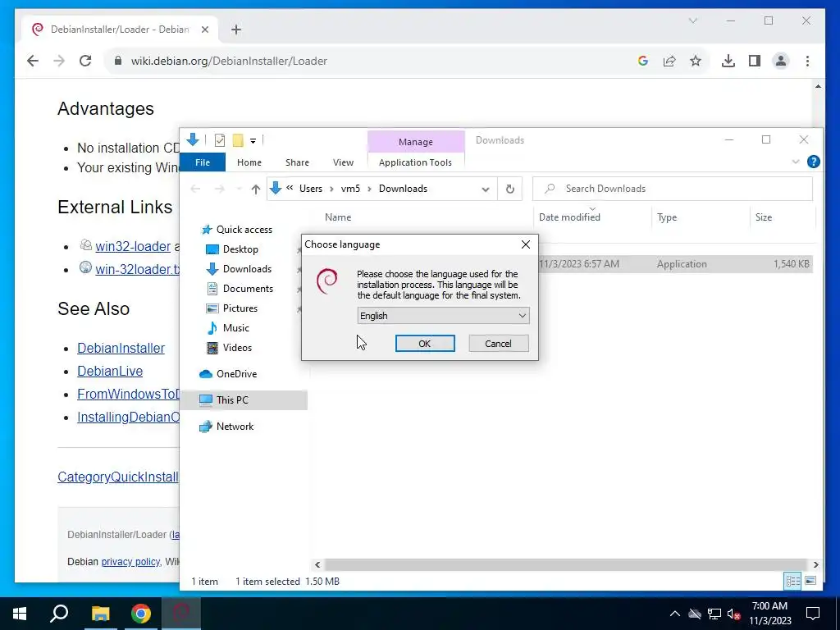Open the View ribbon tab

(343, 162)
